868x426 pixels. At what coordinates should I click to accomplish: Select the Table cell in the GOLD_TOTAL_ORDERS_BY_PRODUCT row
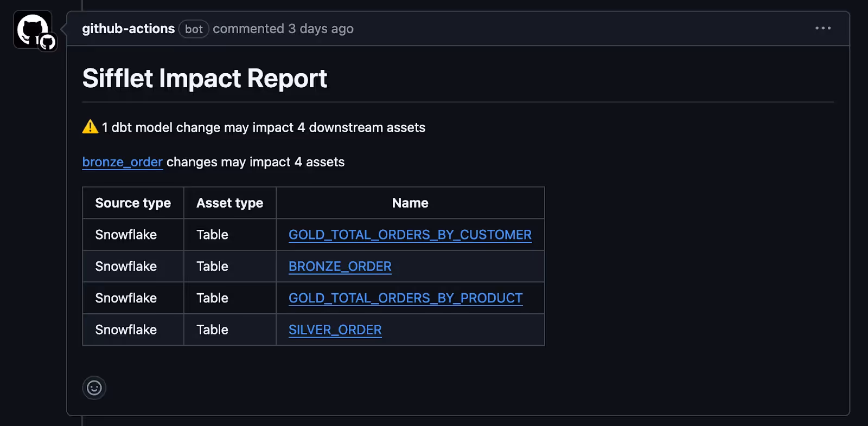coord(230,298)
